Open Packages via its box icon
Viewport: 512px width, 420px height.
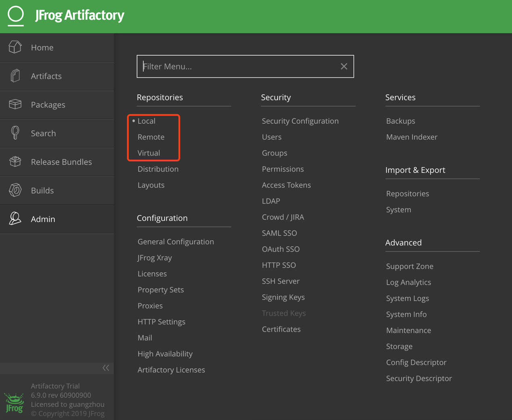15,104
